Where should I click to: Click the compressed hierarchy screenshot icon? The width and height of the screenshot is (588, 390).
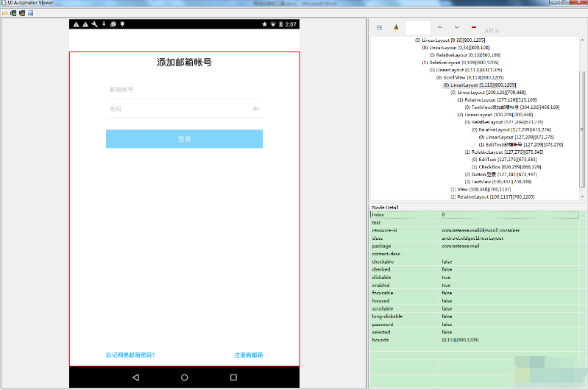(22, 13)
